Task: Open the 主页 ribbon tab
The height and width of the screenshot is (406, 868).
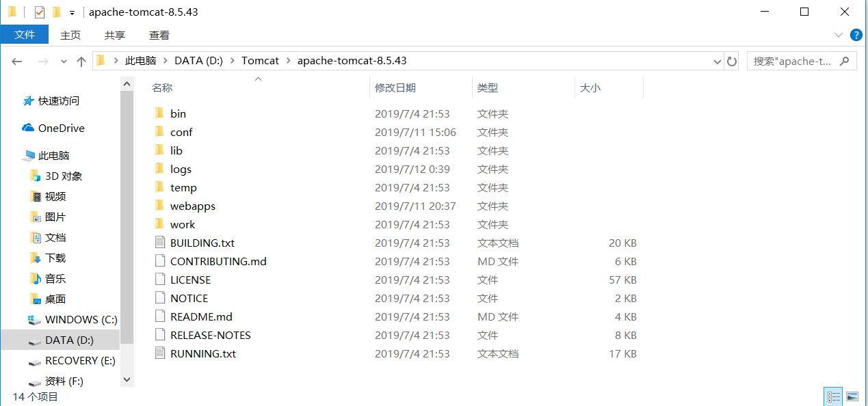Action: coord(70,35)
